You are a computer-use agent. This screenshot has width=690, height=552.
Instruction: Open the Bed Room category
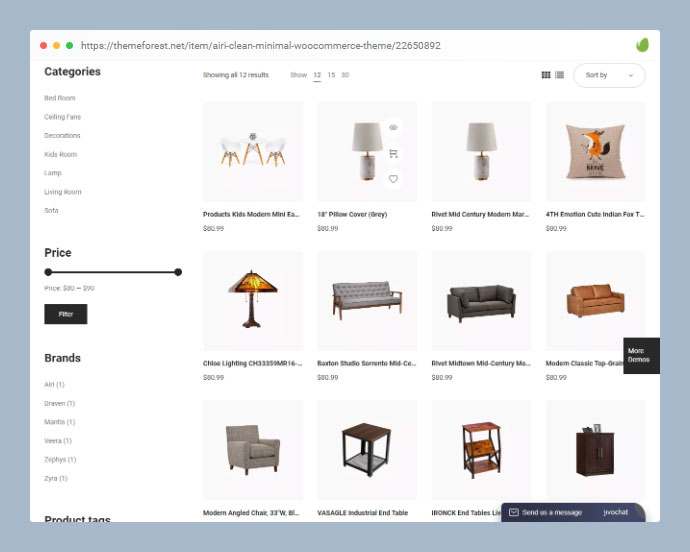[x=59, y=98]
